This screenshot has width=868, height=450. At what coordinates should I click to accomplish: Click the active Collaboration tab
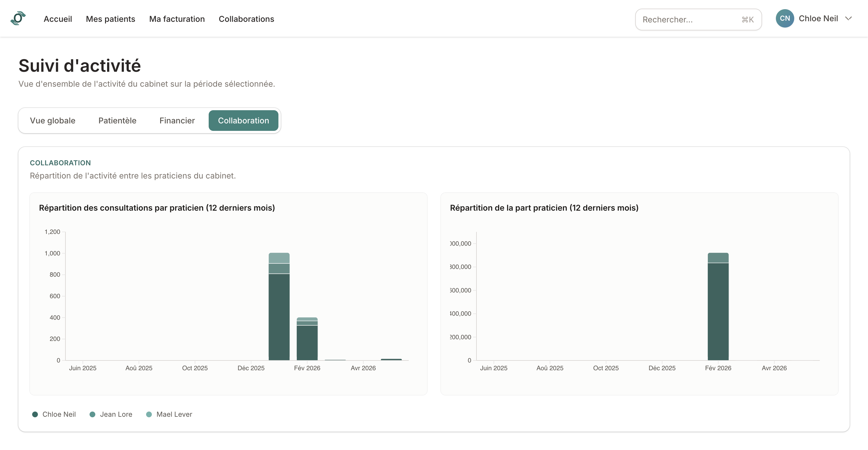pyautogui.click(x=243, y=121)
